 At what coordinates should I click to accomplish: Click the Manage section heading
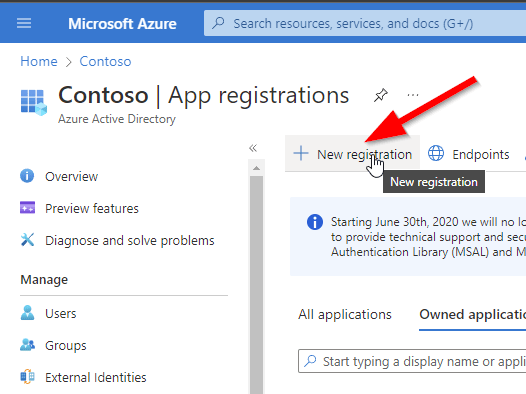[x=44, y=280]
